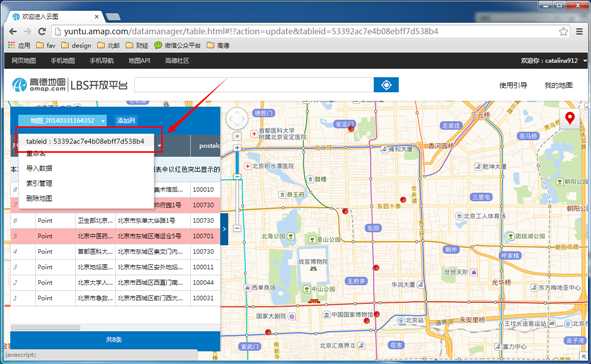Expand the catalina912 account dropdown arrow
Viewport: 591px width, 364px height.
point(585,61)
